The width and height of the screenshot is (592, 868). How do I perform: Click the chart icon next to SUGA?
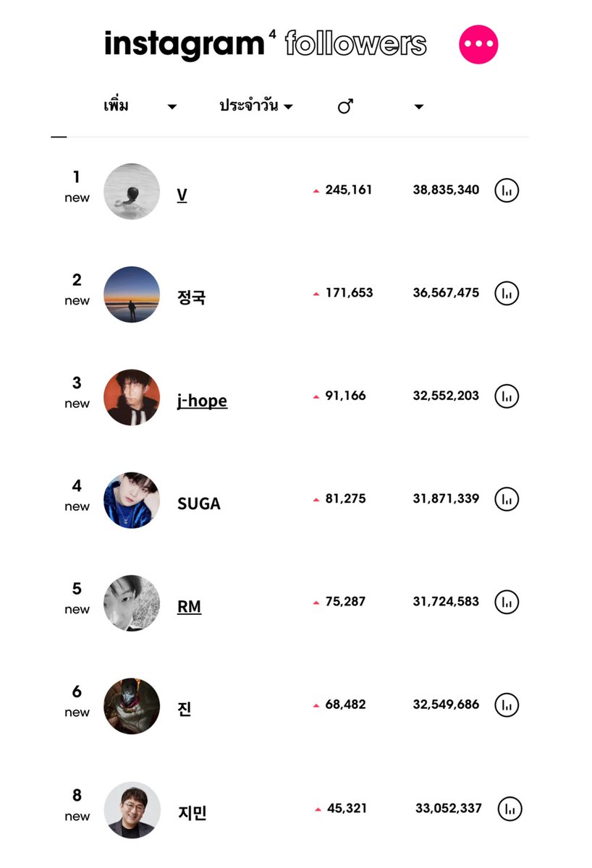pyautogui.click(x=507, y=499)
